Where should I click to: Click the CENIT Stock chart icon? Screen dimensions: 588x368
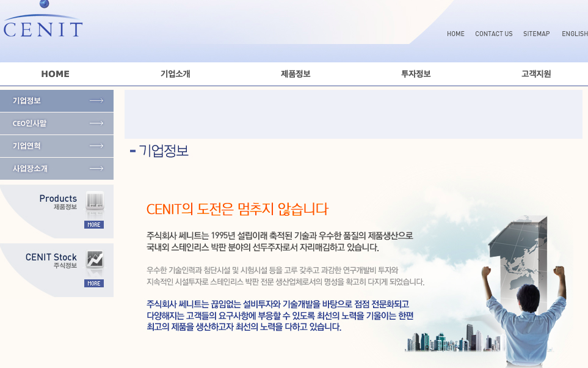click(95, 259)
